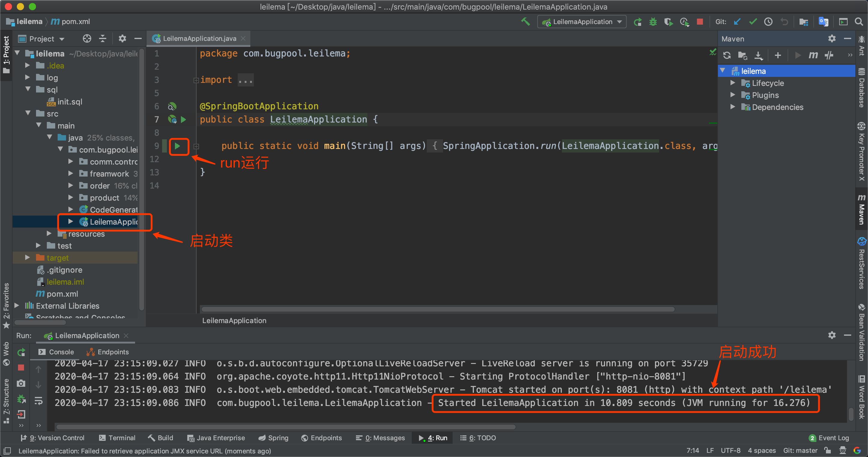Expand the Lifecycle node in Maven panel
Image resolution: width=868 pixels, height=457 pixels.
[x=733, y=83]
